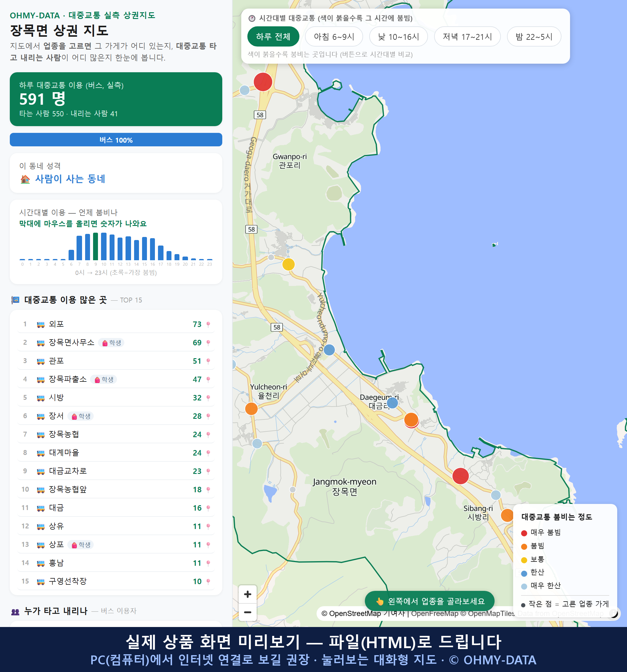
Task: Select the blue marker on Yulcheondumo-ro road
Action: (x=329, y=350)
